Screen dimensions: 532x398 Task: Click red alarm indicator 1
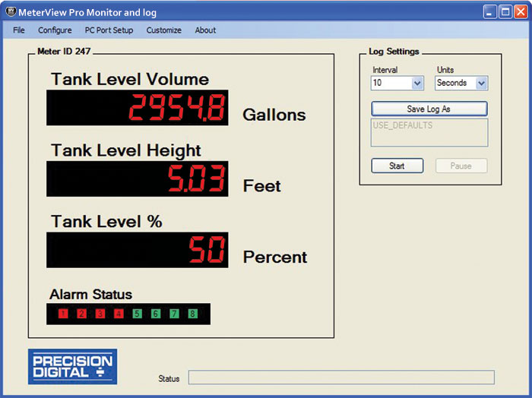[x=63, y=314]
